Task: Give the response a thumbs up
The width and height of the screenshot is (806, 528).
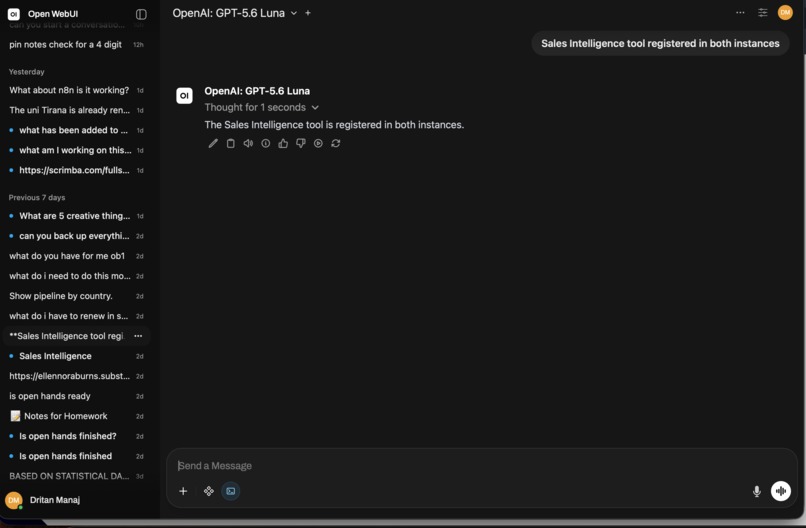Action: 283,143
